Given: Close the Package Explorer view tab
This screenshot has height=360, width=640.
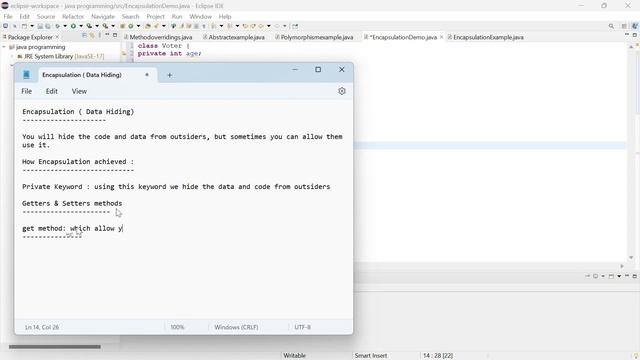Looking at the screenshot, I should [x=57, y=37].
